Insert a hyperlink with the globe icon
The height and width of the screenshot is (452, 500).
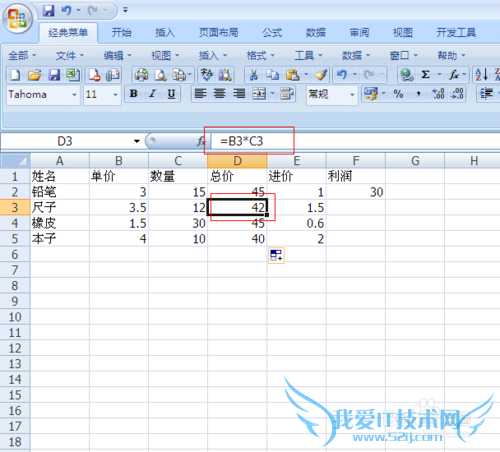click(407, 75)
